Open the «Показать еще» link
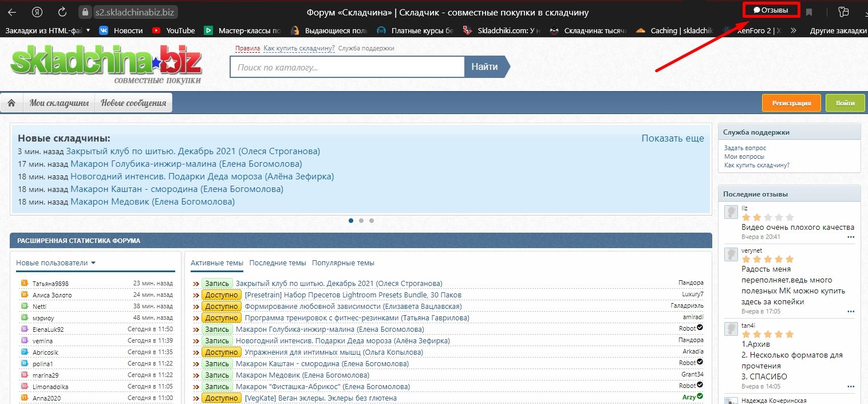The height and width of the screenshot is (404, 868). coord(672,138)
